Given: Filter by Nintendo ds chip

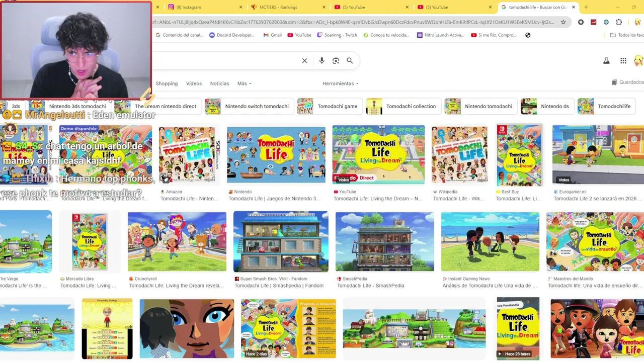Looking at the screenshot, I should pyautogui.click(x=547, y=106).
